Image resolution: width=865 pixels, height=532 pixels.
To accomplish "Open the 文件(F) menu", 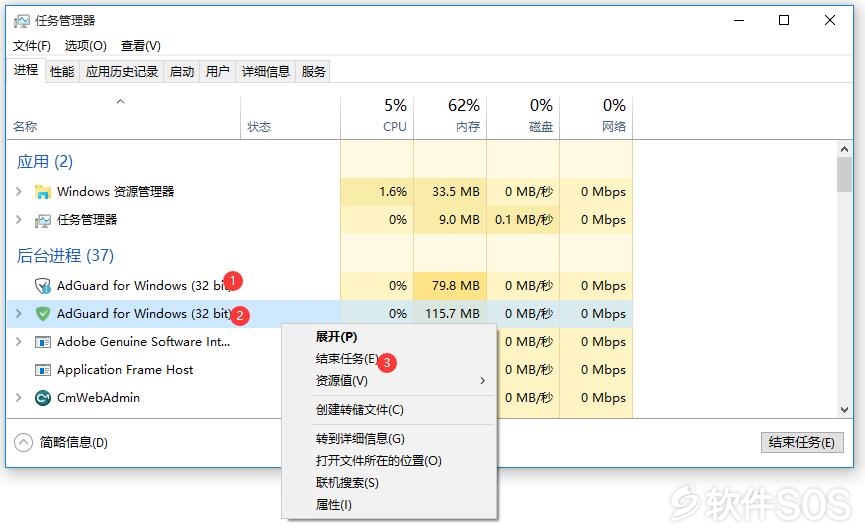I will point(32,46).
